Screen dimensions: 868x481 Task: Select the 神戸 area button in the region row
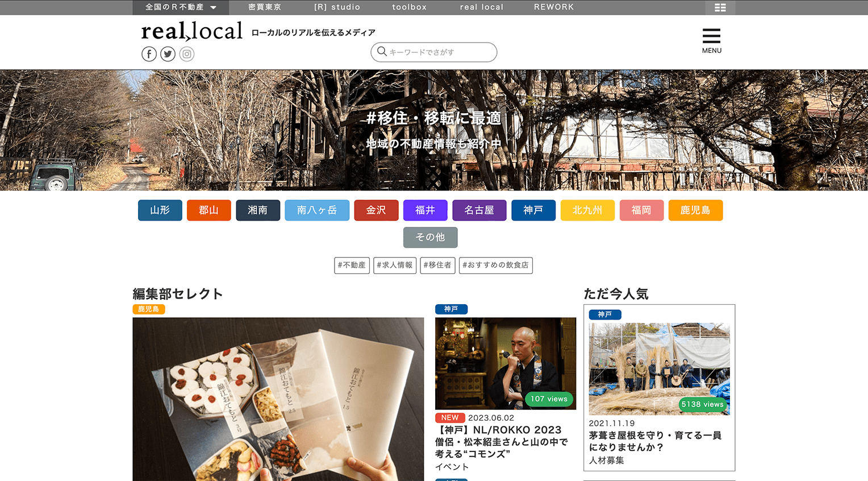click(x=533, y=210)
